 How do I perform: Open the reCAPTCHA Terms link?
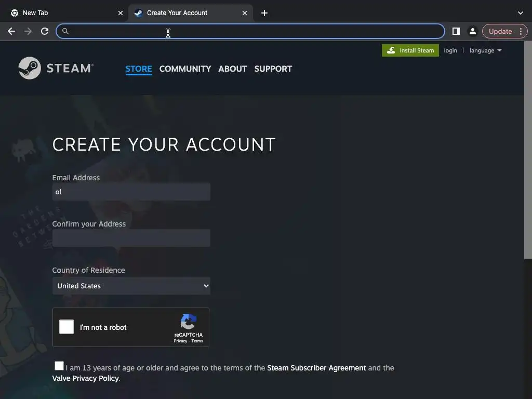(x=197, y=341)
